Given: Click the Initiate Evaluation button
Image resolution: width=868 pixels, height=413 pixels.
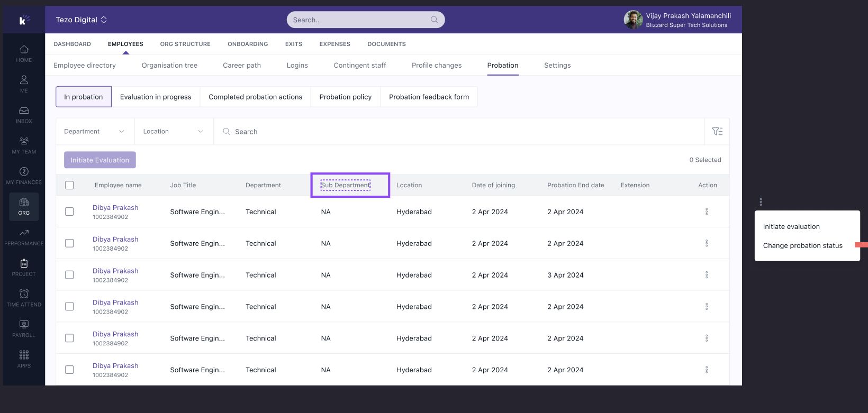Looking at the screenshot, I should coord(100,160).
